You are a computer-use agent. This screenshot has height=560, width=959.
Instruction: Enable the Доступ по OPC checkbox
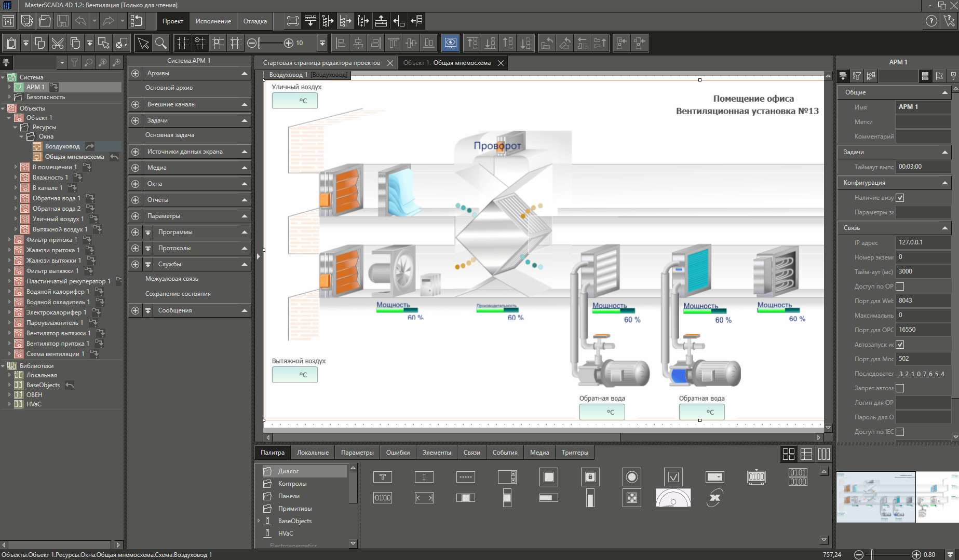coord(900,286)
